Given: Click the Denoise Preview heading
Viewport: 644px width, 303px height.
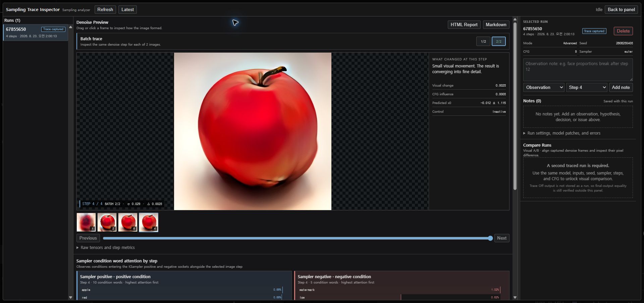Looking at the screenshot, I should tap(92, 22).
